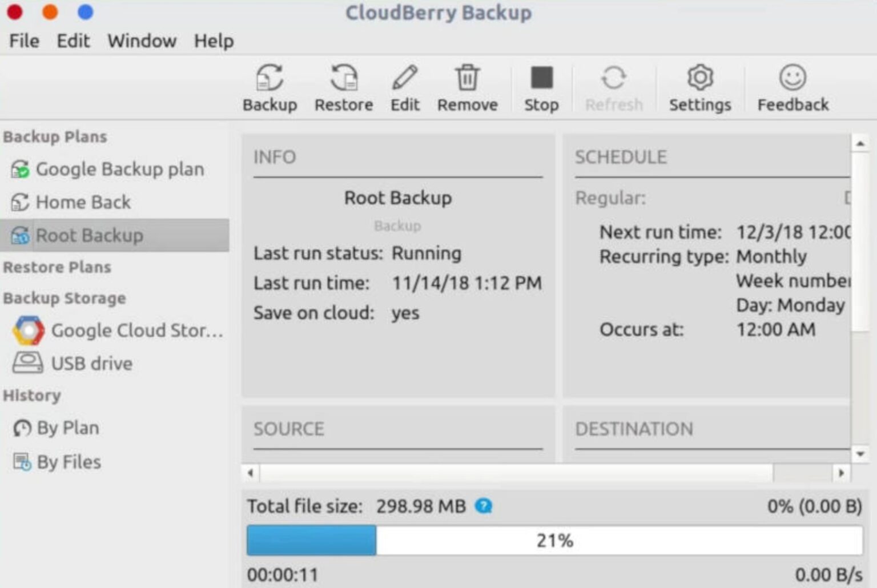View history By Files

70,462
